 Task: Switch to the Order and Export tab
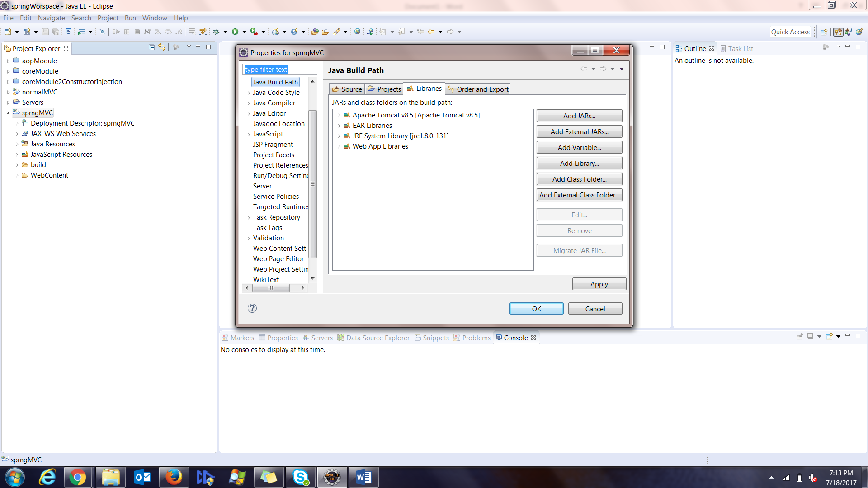(478, 89)
